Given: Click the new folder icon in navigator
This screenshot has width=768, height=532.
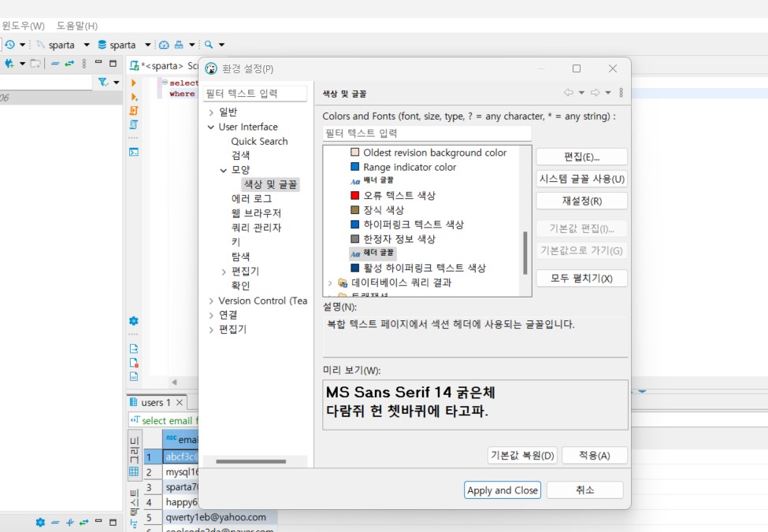Looking at the screenshot, I should click(x=35, y=64).
